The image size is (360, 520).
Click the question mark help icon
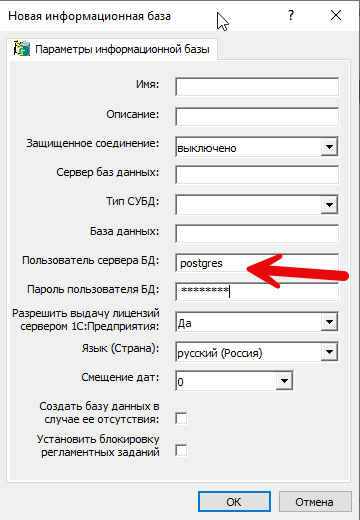click(x=291, y=15)
